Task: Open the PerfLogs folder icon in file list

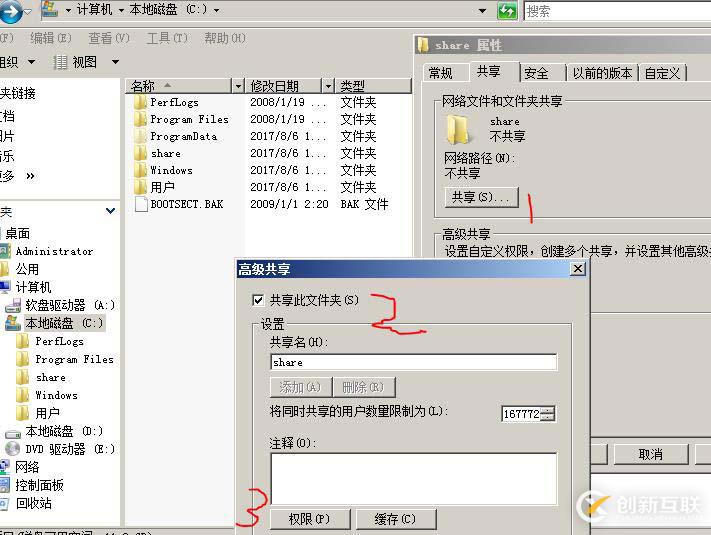Action: [x=140, y=102]
